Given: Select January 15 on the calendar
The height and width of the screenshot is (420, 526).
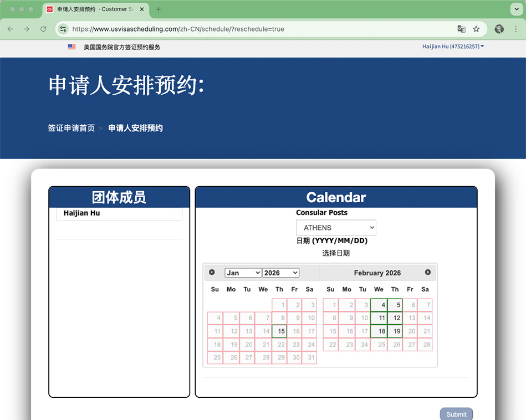Looking at the screenshot, I should [x=281, y=331].
